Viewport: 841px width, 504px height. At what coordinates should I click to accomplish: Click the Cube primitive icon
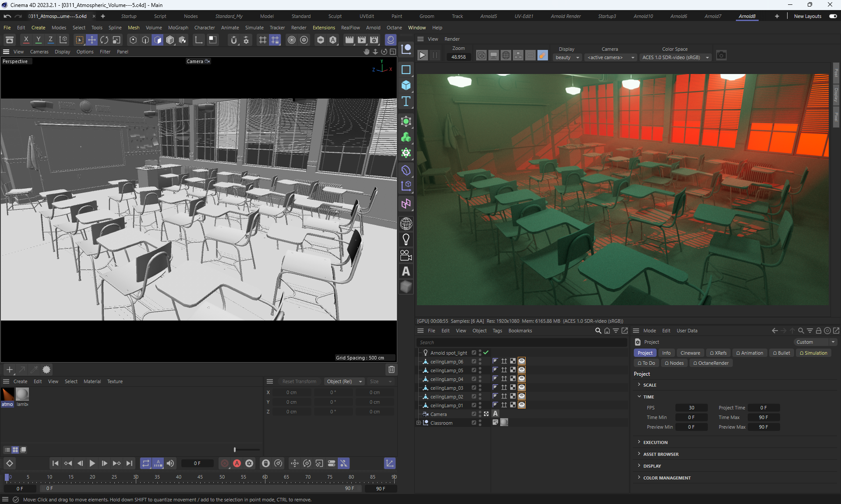406,85
